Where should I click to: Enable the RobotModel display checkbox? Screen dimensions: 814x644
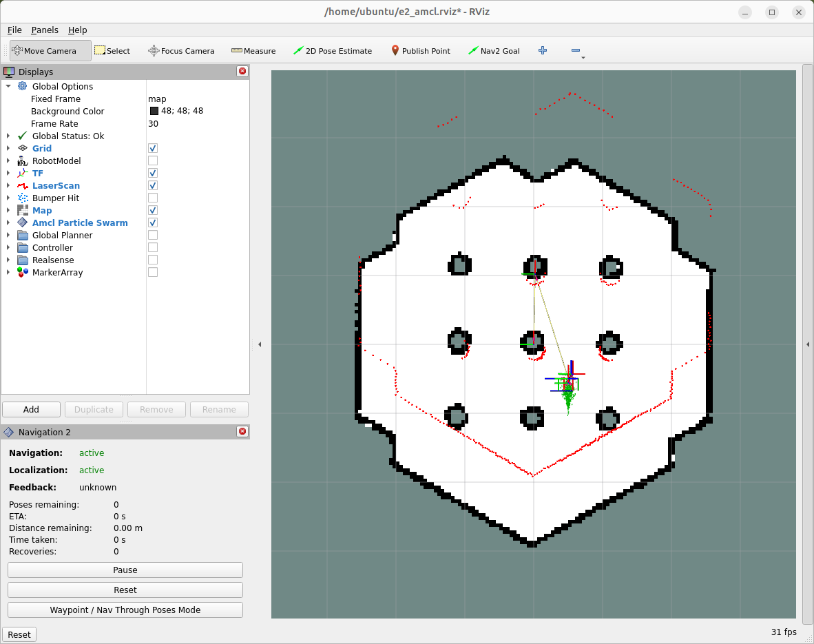point(153,160)
